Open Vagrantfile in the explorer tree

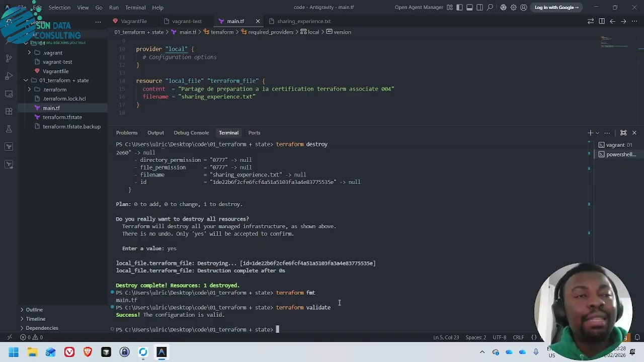(x=55, y=71)
